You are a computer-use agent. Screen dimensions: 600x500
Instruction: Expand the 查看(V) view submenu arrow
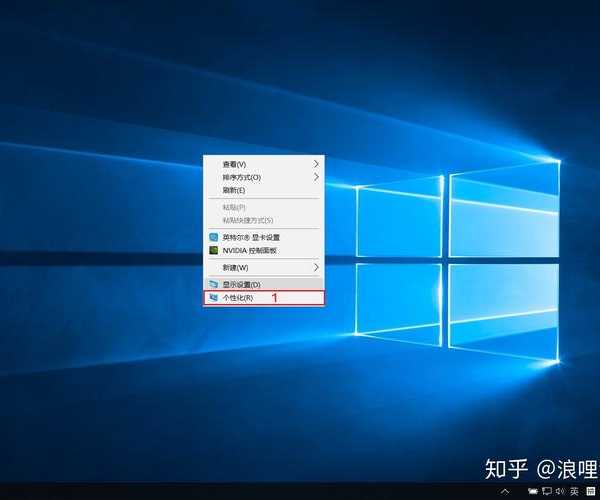[x=316, y=164]
